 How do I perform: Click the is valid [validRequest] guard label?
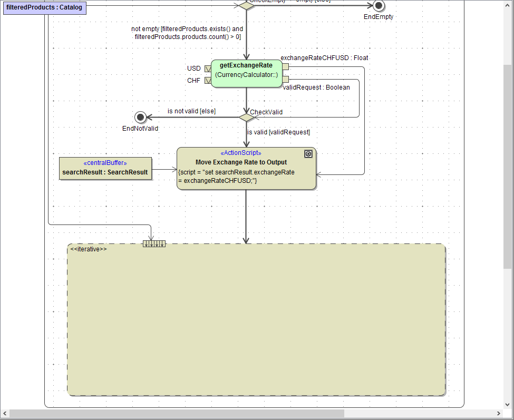(279, 132)
